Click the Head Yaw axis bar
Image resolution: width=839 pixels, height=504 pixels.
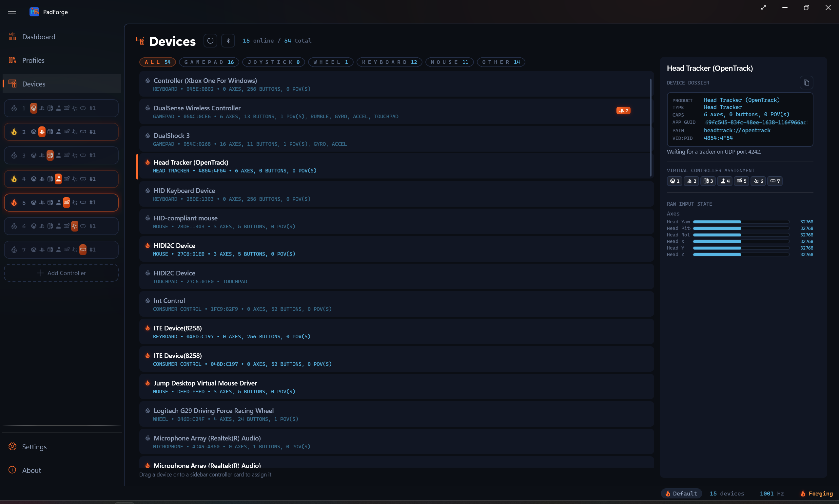[x=741, y=222]
